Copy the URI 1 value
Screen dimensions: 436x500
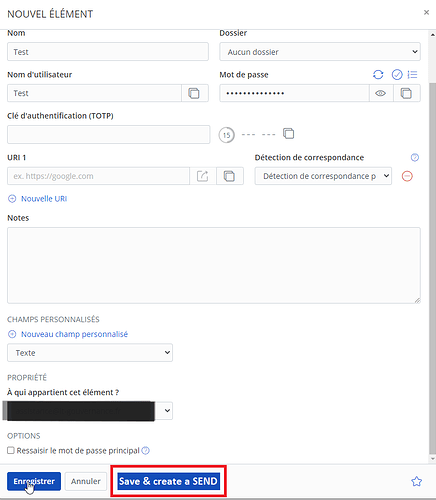tap(229, 176)
